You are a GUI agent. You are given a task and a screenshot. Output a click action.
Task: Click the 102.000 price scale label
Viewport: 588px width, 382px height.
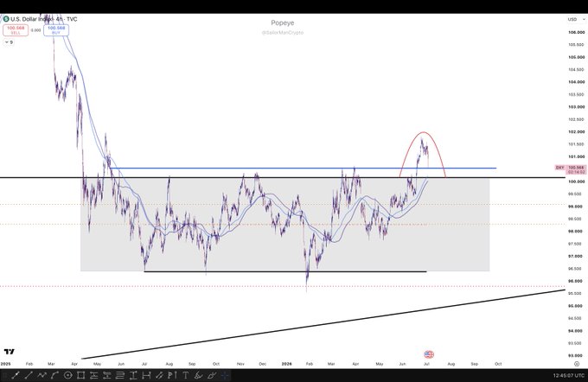577,132
